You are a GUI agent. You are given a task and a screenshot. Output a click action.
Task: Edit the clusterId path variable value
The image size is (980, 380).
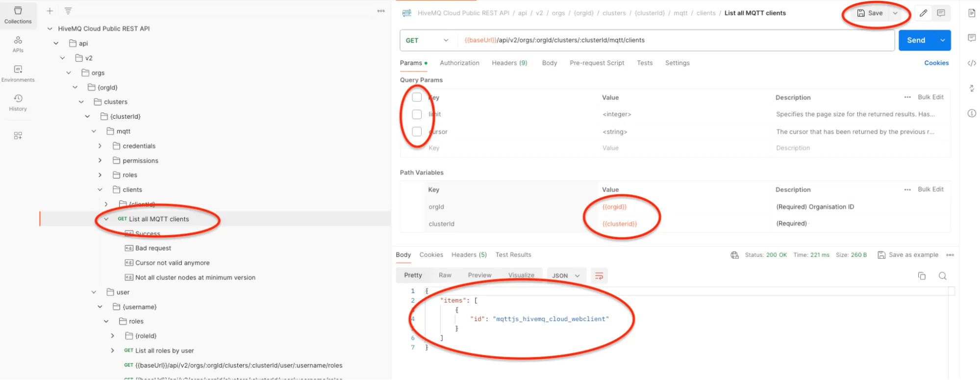click(620, 224)
